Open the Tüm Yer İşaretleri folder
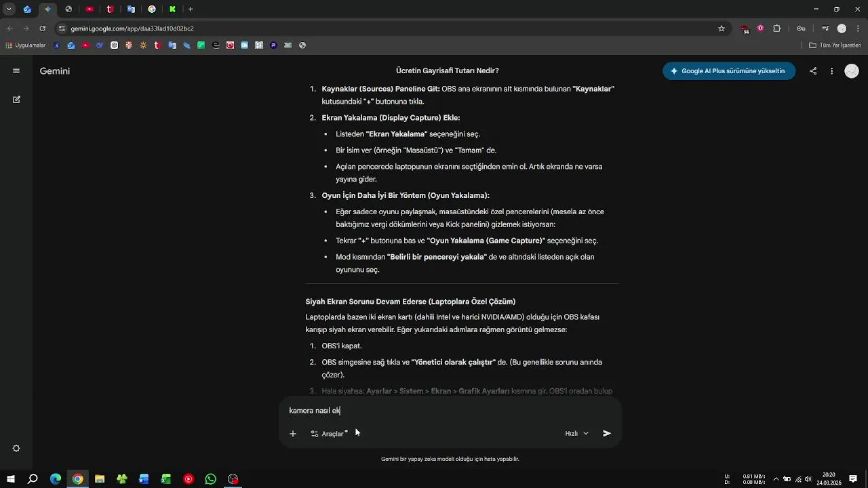Image resolution: width=868 pixels, height=488 pixels. tap(835, 45)
